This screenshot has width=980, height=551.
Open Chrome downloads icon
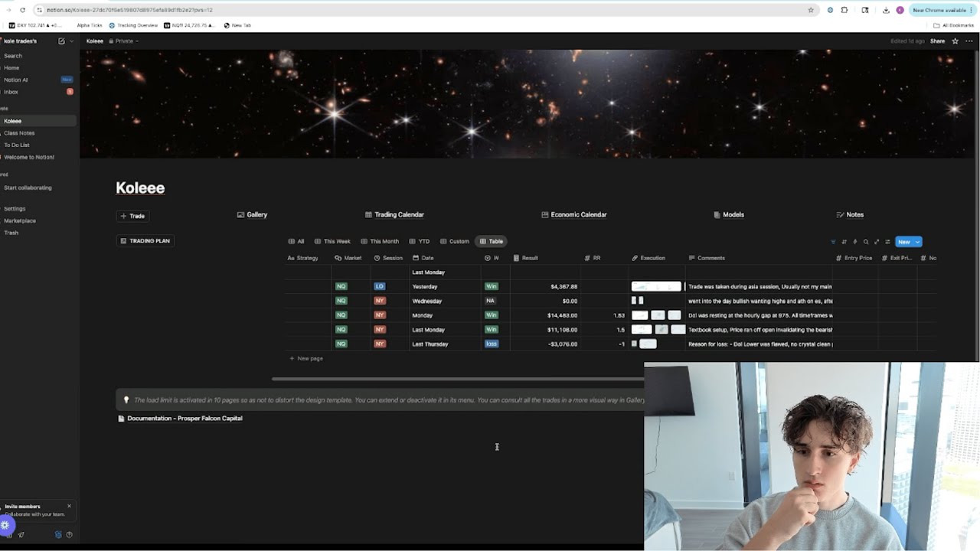pos(886,10)
